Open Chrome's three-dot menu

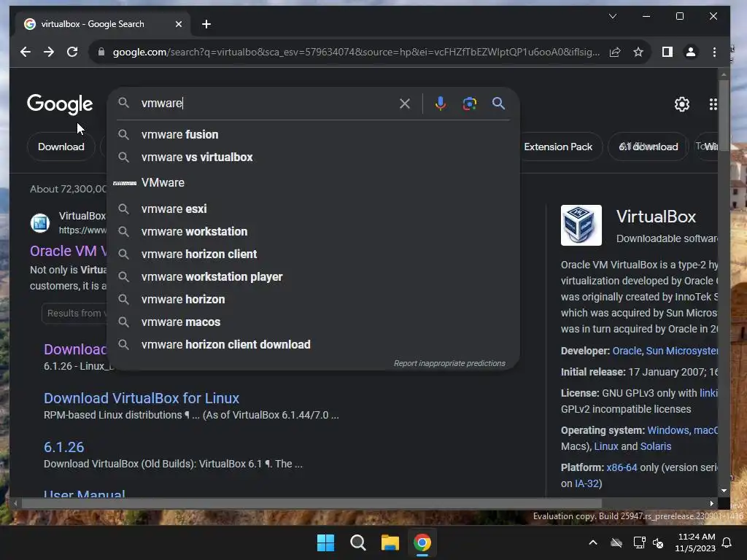714,52
